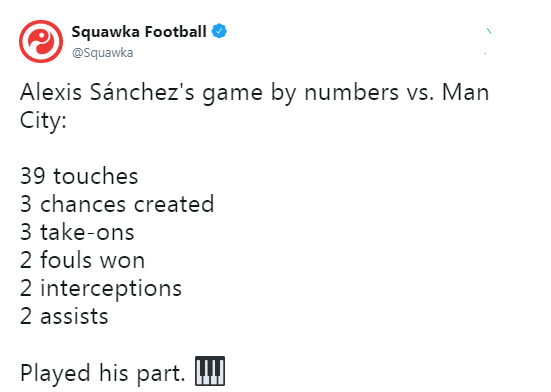The width and height of the screenshot is (551, 392).
Task: Click the '3 chances created' line
Action: point(117,204)
